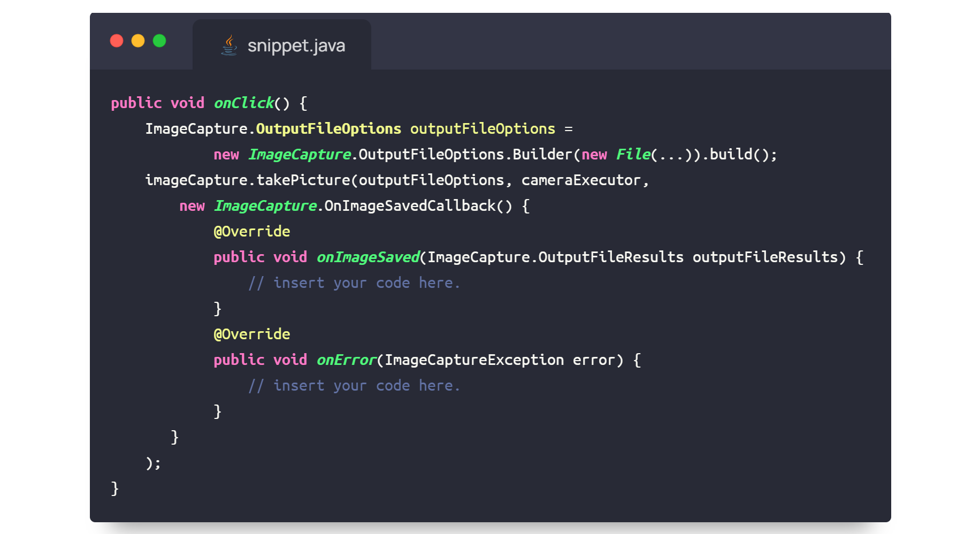The width and height of the screenshot is (980, 534).
Task: Click the onError method signature
Action: pos(347,360)
